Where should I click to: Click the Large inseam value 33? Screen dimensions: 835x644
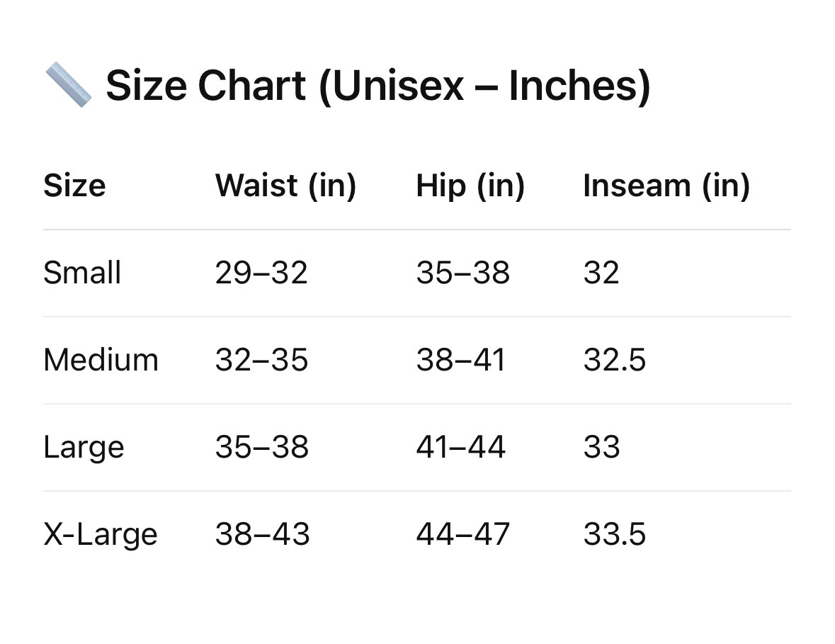pos(602,447)
